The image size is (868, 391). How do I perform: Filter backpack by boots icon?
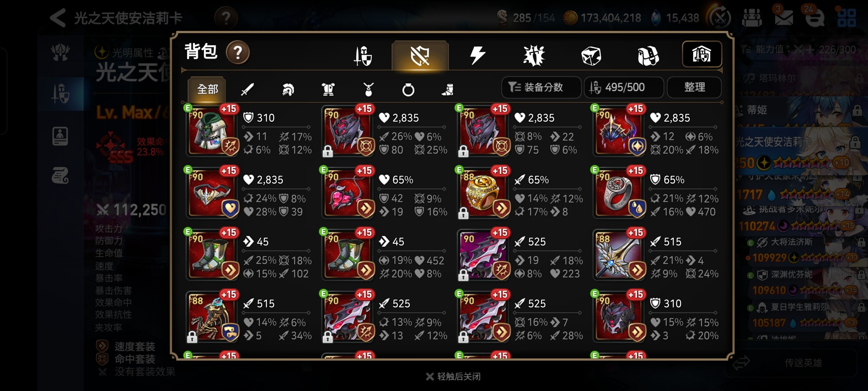(x=448, y=89)
